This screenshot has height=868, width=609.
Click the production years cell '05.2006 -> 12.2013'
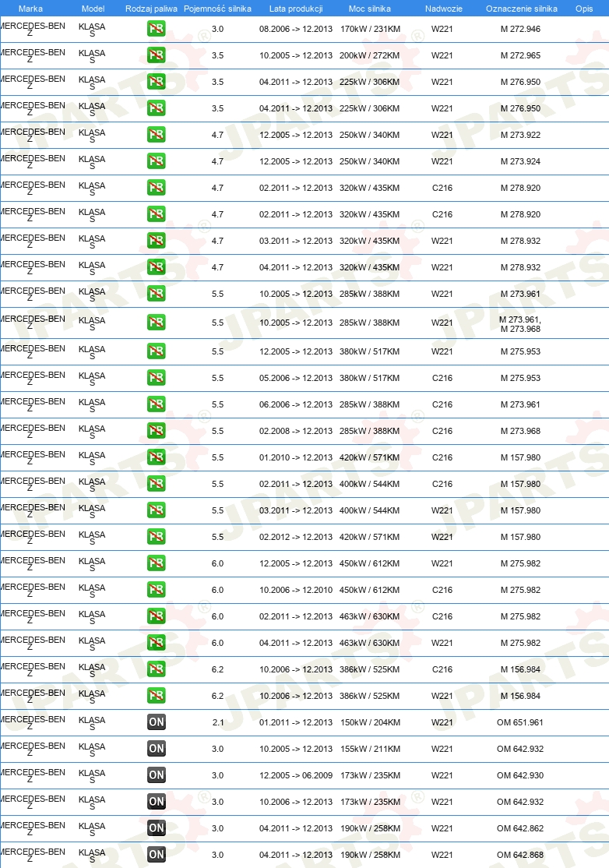point(296,378)
